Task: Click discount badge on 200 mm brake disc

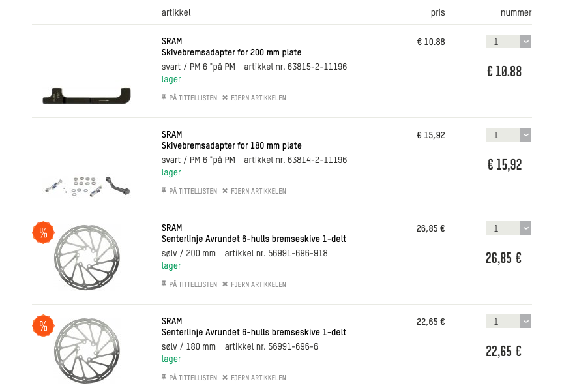Action: coord(43,232)
